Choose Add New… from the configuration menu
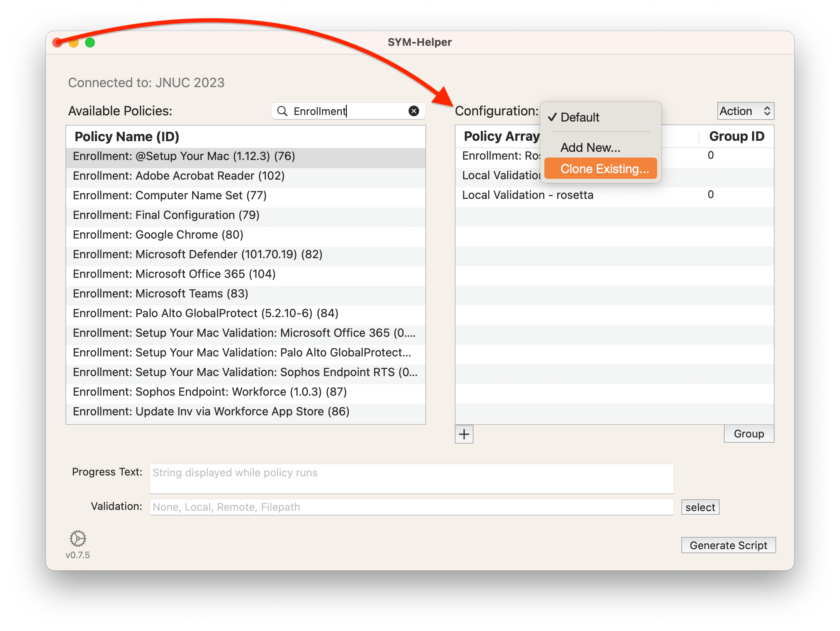This screenshot has height=631, width=840. 590,147
